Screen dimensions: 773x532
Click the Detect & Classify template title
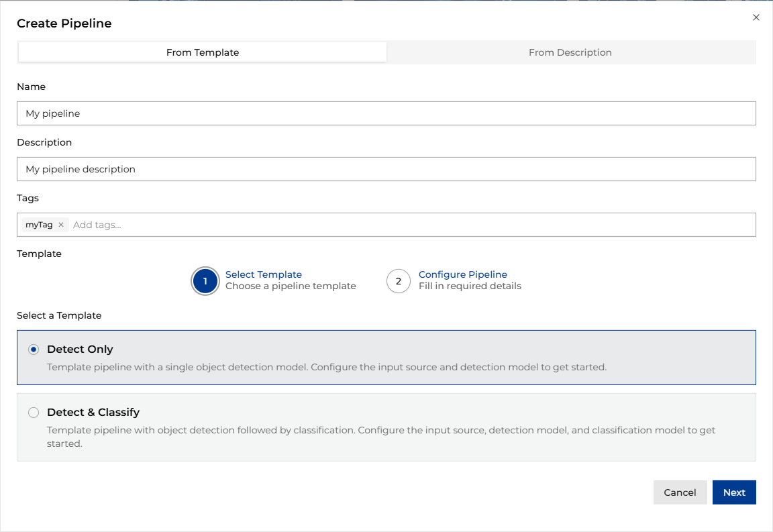tap(93, 412)
